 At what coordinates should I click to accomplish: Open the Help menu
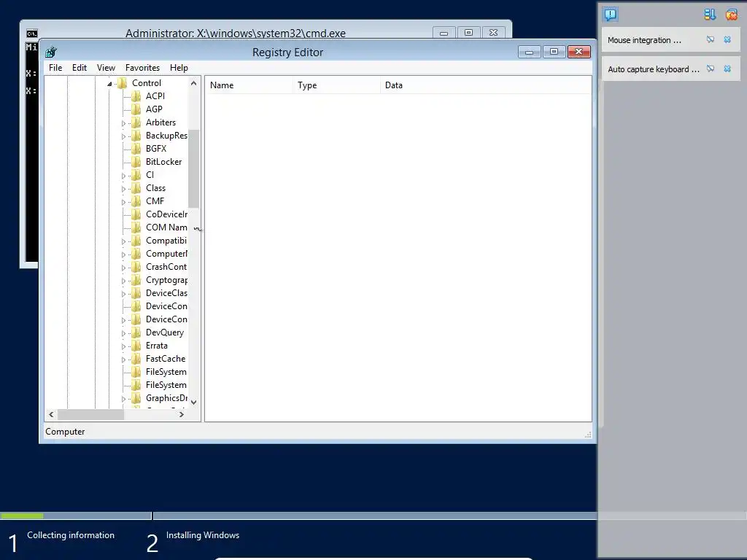pyautogui.click(x=179, y=68)
